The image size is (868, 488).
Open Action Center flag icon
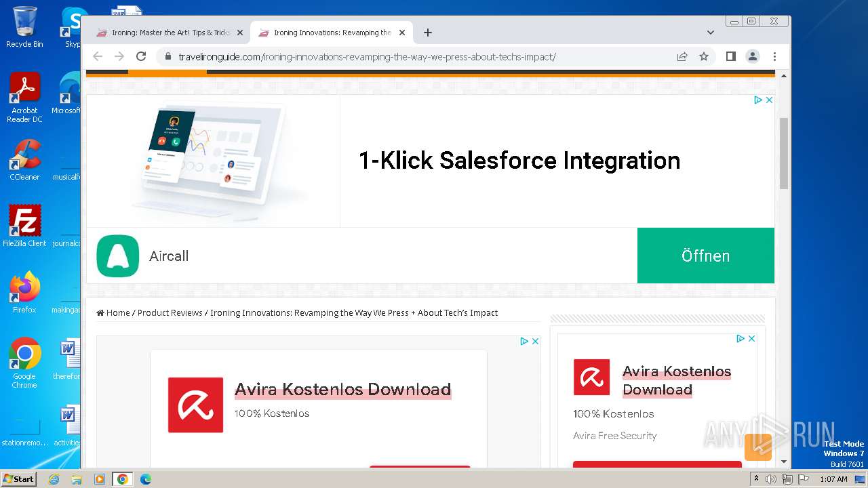point(802,479)
